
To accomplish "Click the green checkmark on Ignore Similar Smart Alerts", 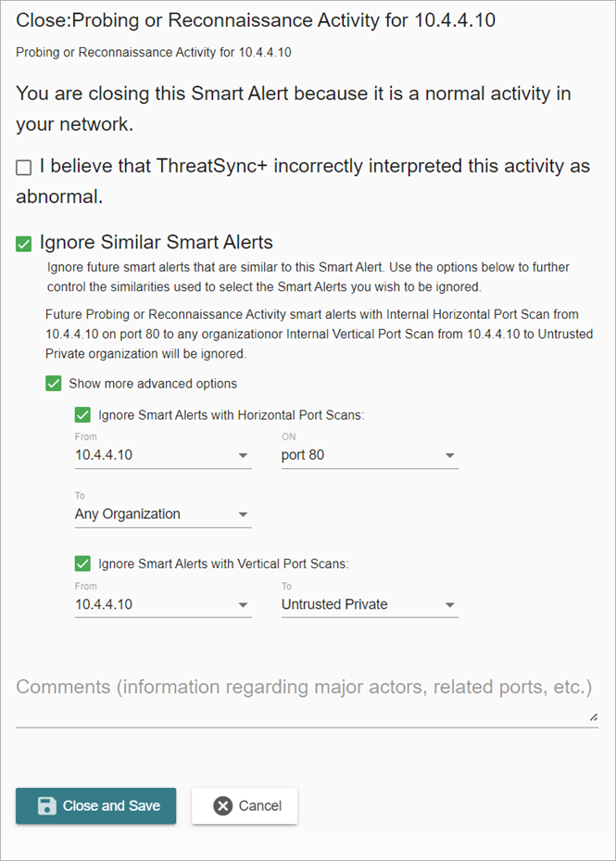I will tap(24, 243).
